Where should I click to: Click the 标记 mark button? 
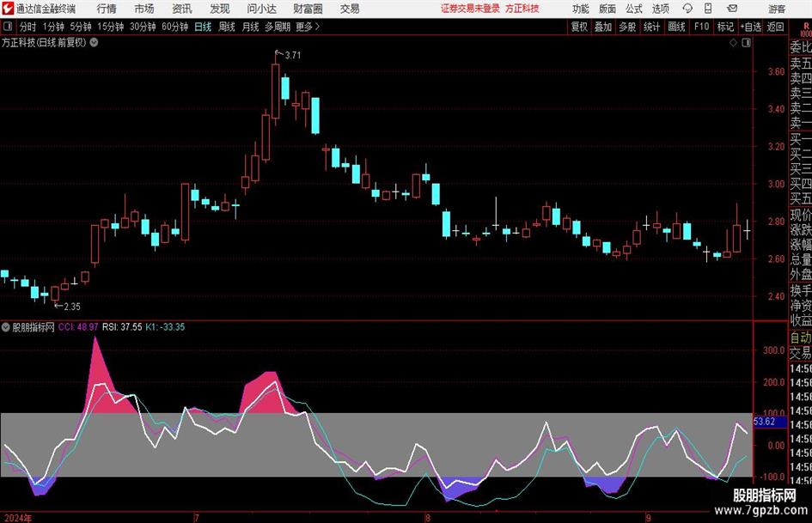point(725,27)
